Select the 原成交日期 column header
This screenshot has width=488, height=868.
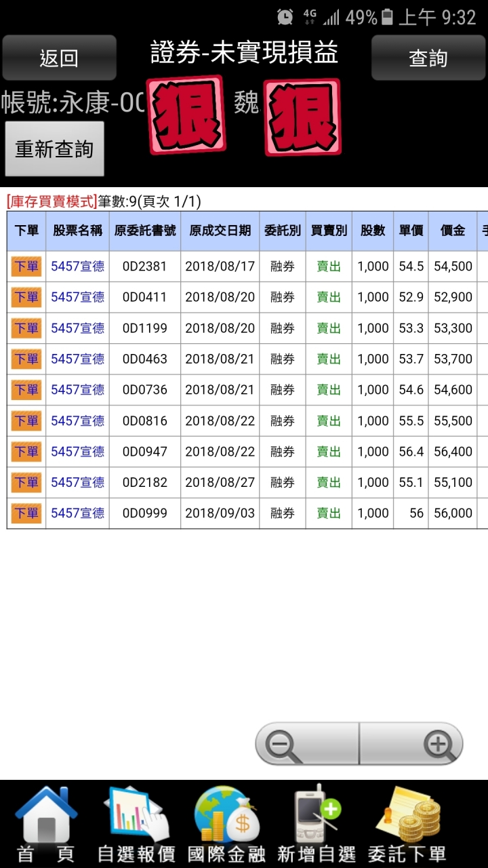(x=220, y=231)
